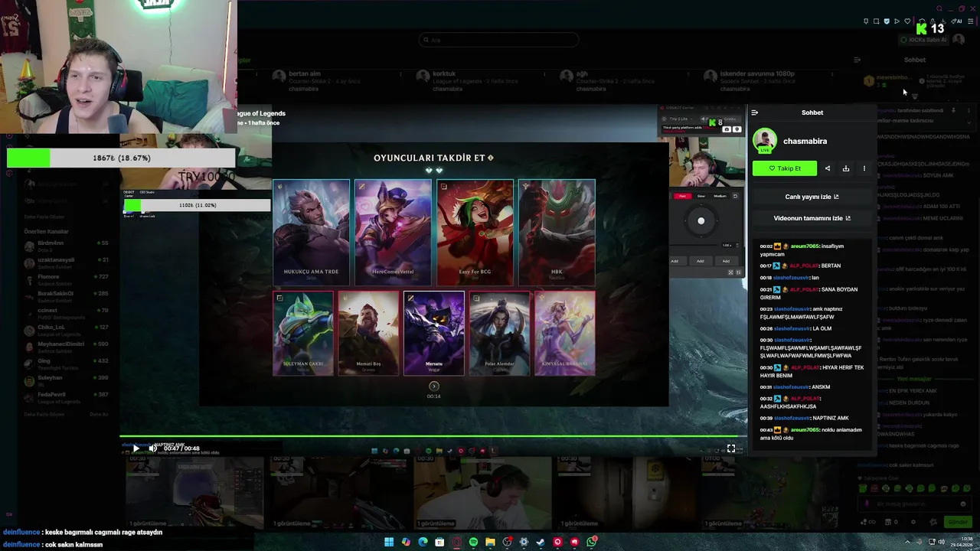980x551 pixels.
Task: Collapse the Sohbet chat panel
Action: 755,112
